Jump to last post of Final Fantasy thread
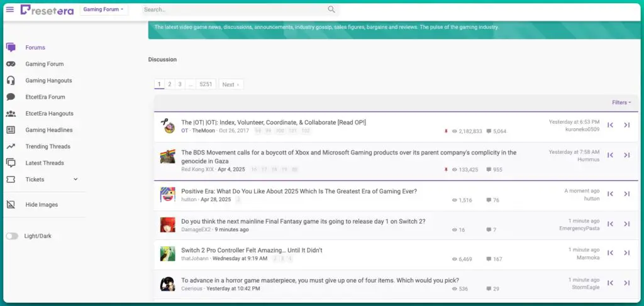The height and width of the screenshot is (306, 644). [x=627, y=224]
